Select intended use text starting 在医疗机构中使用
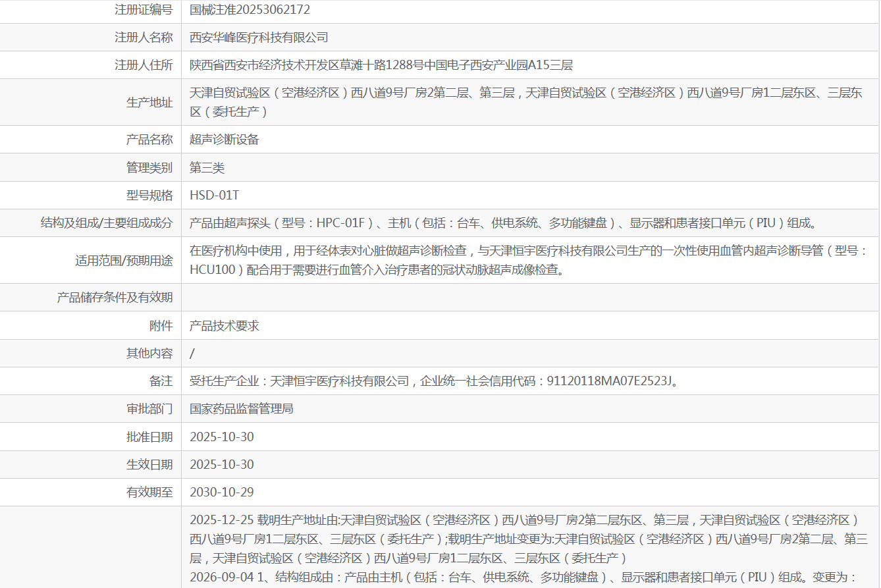881x588 pixels. [529, 261]
